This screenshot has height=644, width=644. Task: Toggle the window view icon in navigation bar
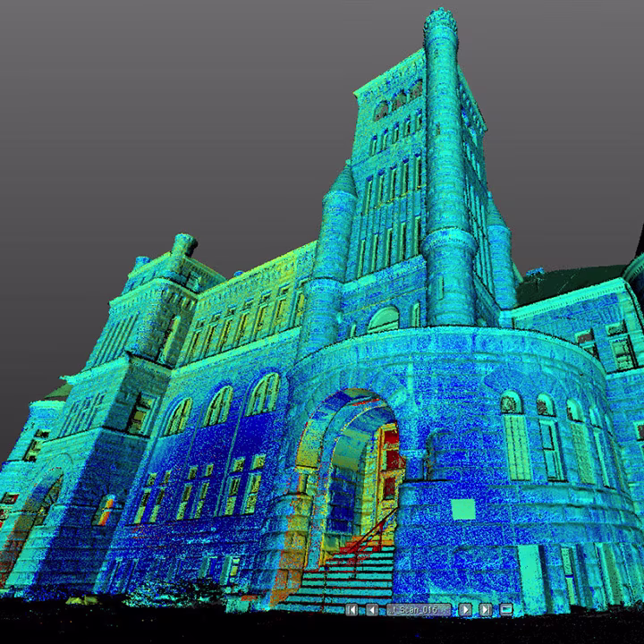506,609
